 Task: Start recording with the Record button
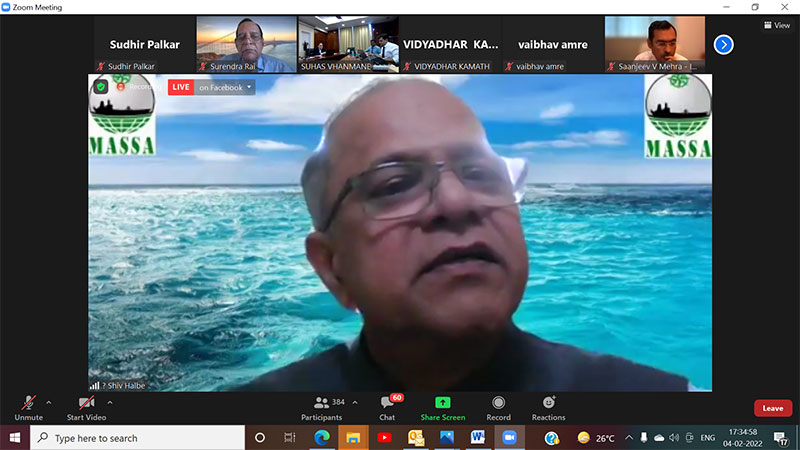[498, 406]
